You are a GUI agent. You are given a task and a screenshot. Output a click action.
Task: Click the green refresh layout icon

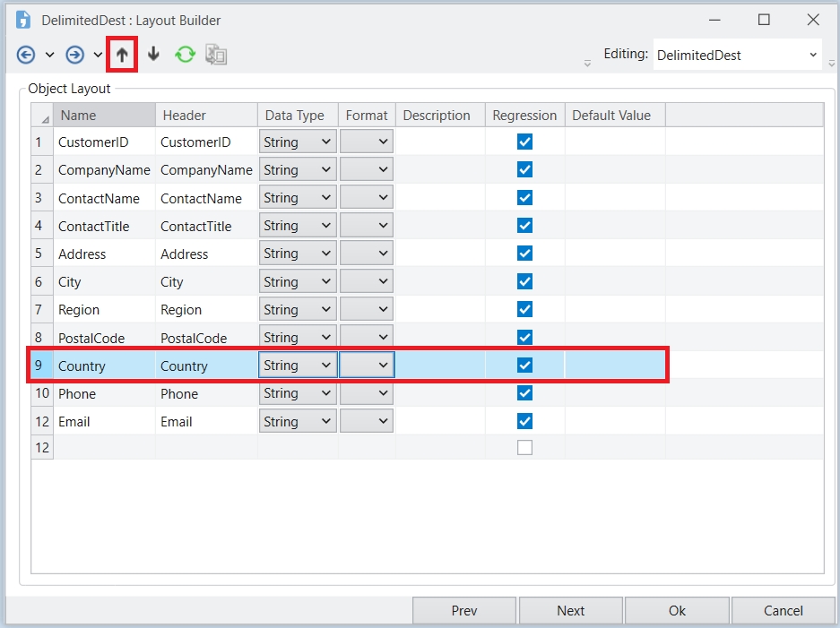coord(185,55)
